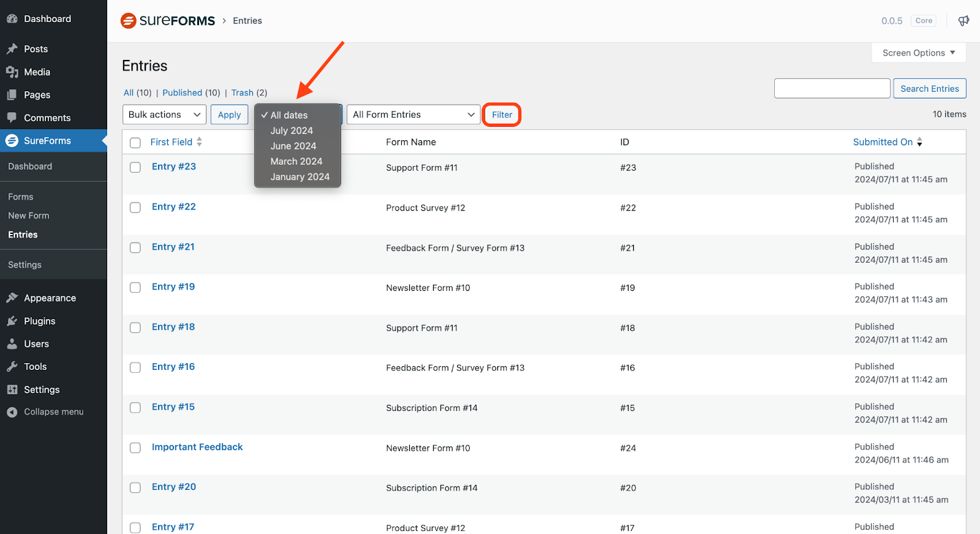Click the Dashboard gauge icon in sidebar
This screenshot has height=534, width=980.
point(12,19)
